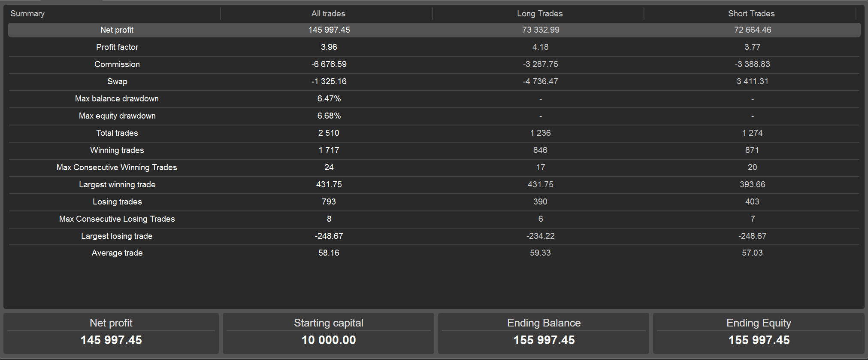The image size is (868, 360).
Task: Click the Swap statistics row
Action: [117, 81]
